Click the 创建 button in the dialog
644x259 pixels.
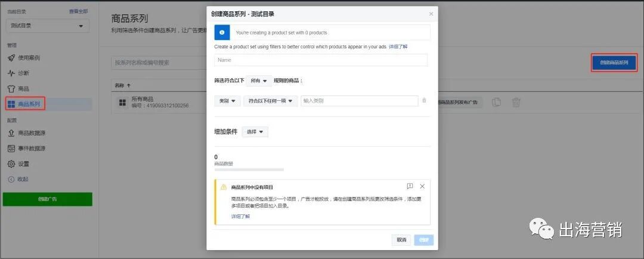424,240
